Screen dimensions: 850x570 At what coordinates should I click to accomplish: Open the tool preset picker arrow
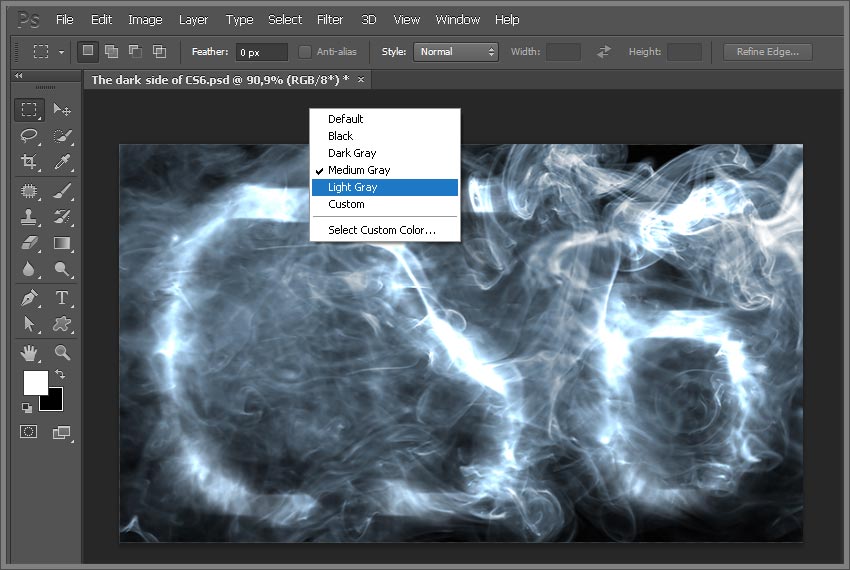pyautogui.click(x=61, y=52)
